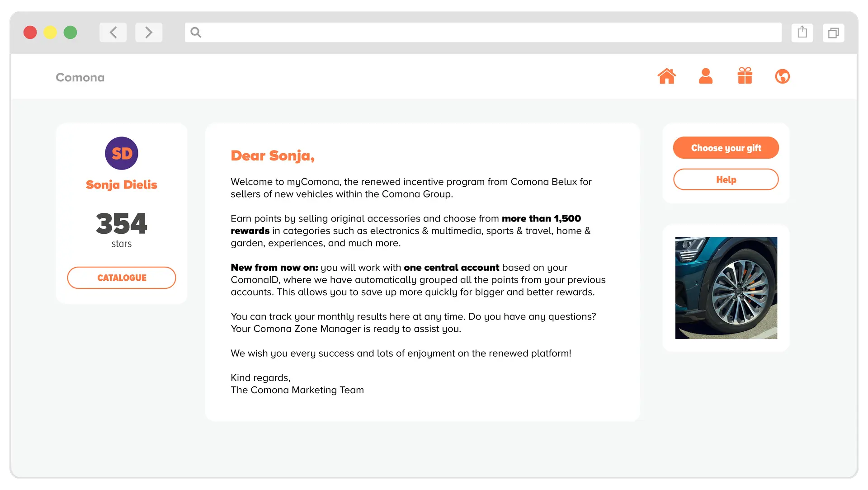This screenshot has width=868, height=490.
Task: Click the Help button
Action: pyautogui.click(x=726, y=179)
